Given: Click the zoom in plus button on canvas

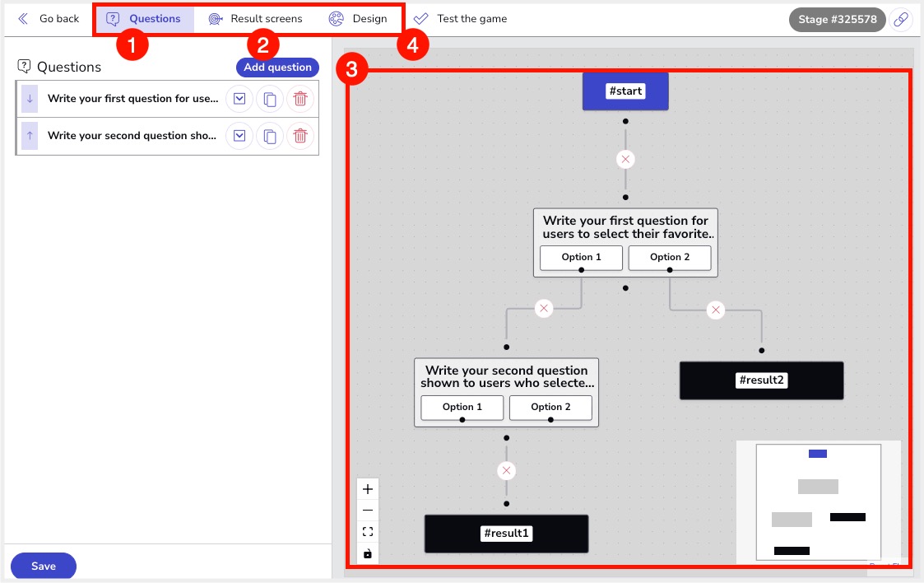Looking at the screenshot, I should 368,489.
